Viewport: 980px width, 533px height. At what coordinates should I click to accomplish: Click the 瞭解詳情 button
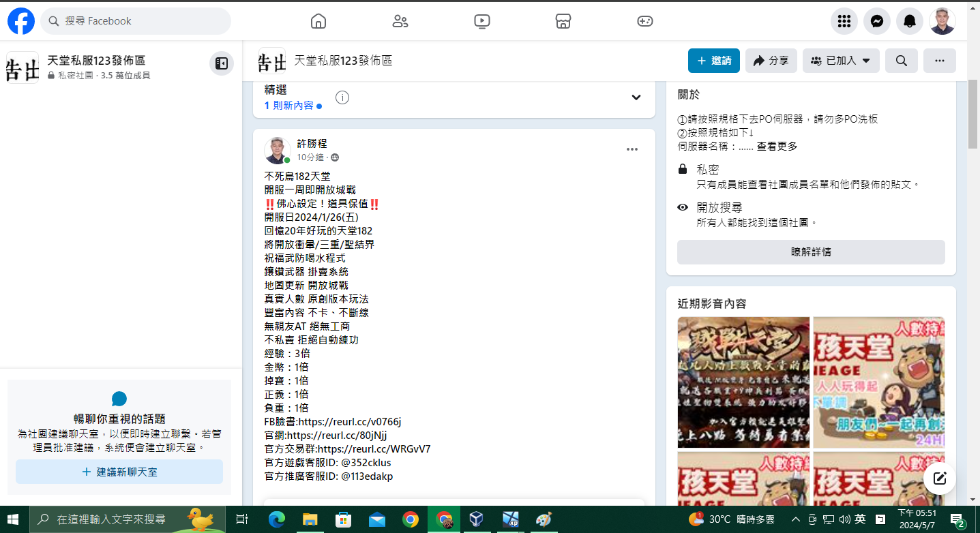tap(811, 252)
